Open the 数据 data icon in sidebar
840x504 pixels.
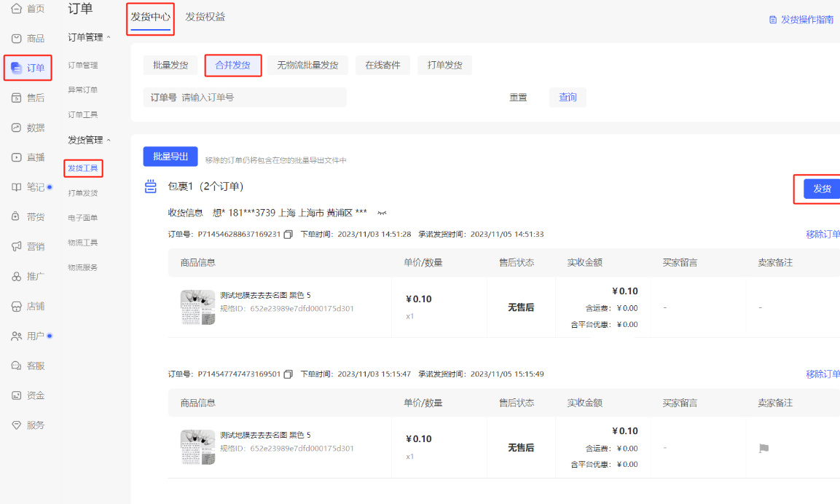(x=17, y=127)
